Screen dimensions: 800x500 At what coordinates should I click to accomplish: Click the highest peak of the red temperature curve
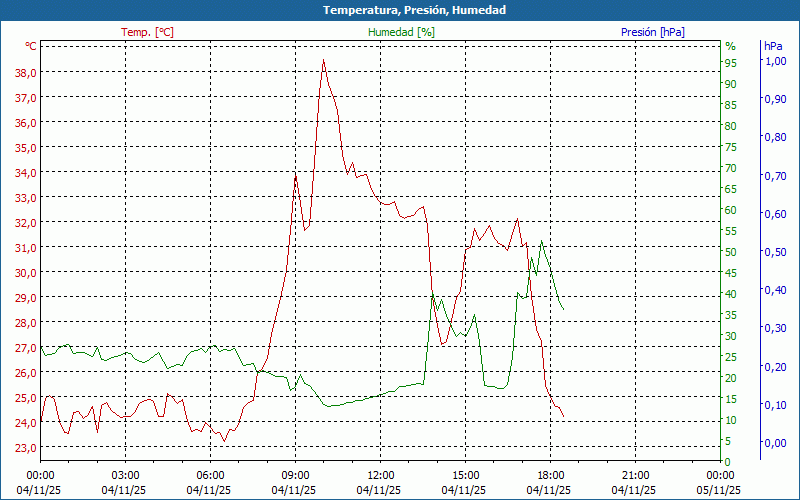pyautogui.click(x=323, y=61)
